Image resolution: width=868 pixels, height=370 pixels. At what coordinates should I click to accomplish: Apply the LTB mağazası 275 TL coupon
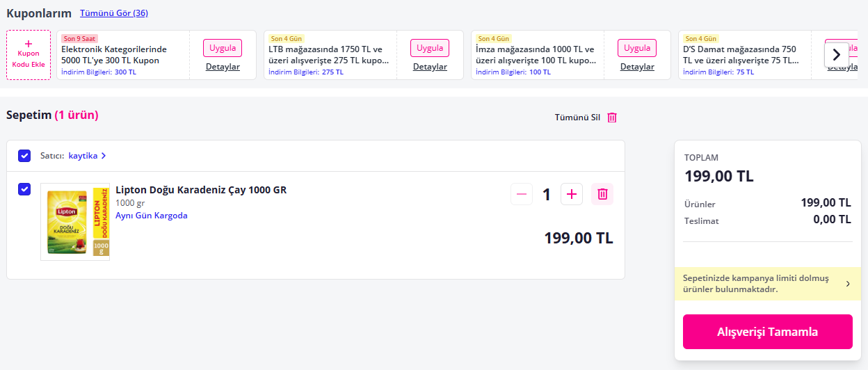[430, 48]
